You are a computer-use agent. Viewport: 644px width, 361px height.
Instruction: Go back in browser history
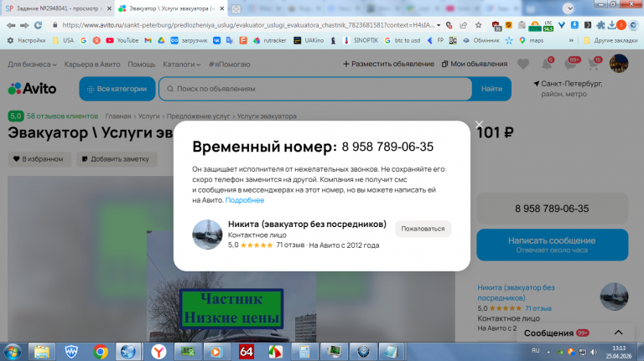click(x=11, y=25)
